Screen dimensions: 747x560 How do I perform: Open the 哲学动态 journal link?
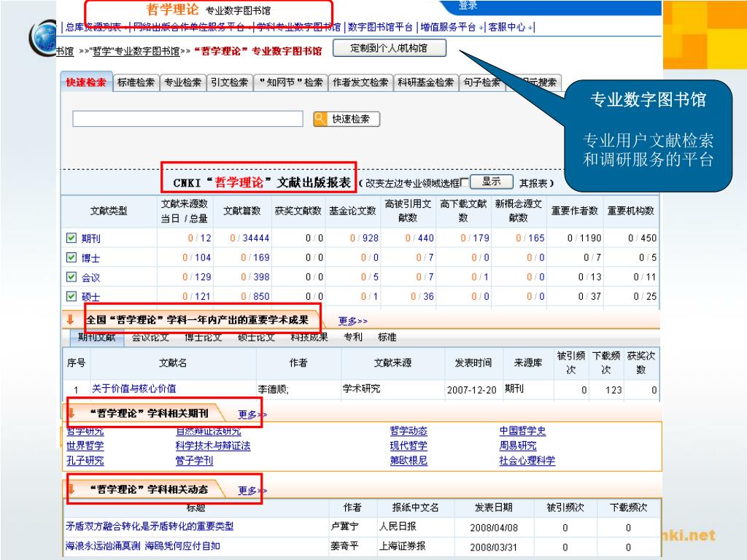click(x=409, y=431)
